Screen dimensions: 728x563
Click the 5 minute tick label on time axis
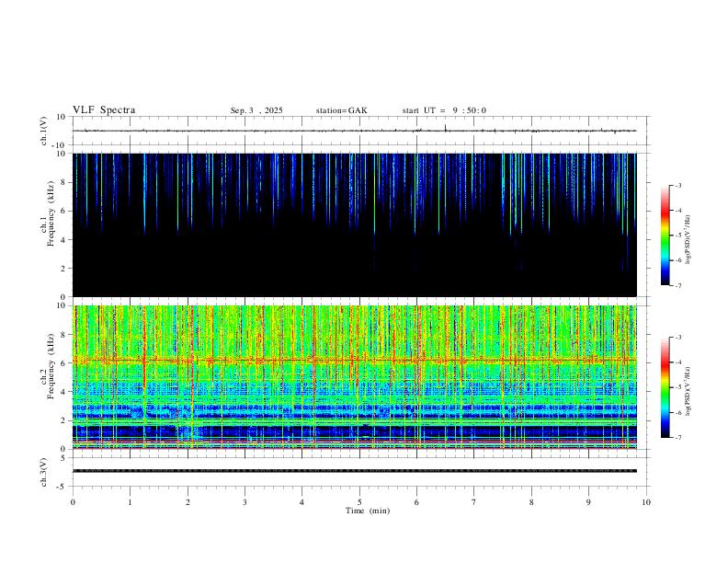point(359,502)
